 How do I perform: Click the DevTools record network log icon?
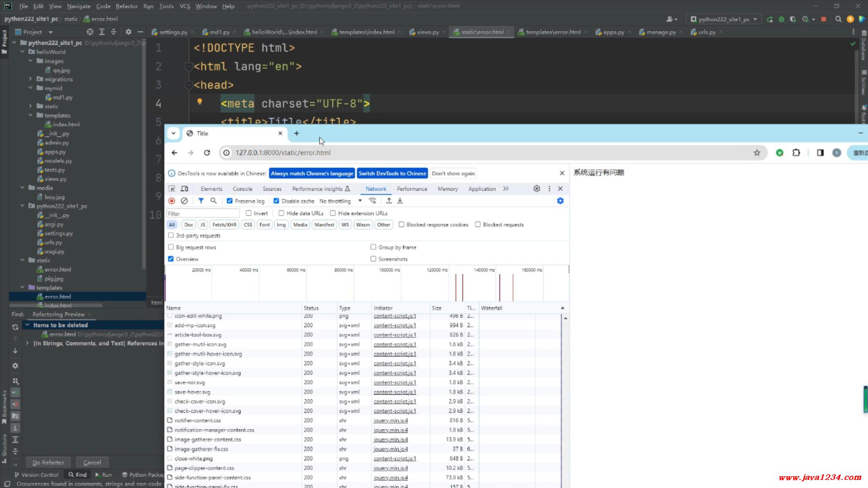tap(172, 201)
